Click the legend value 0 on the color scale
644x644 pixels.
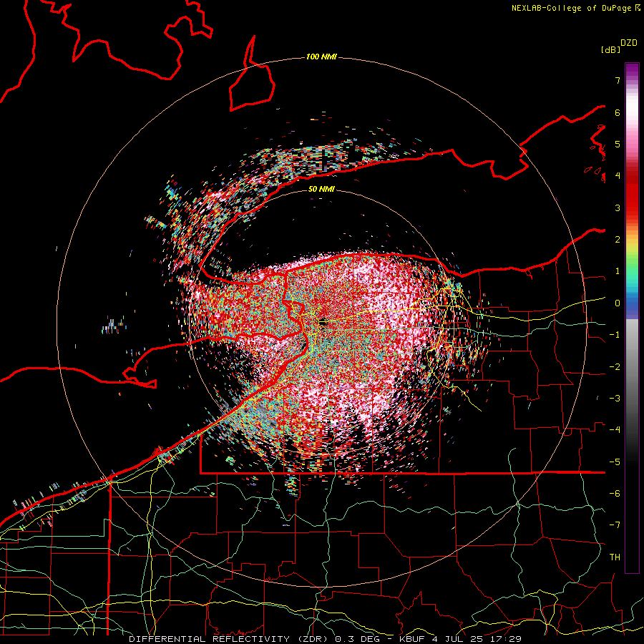618,303
